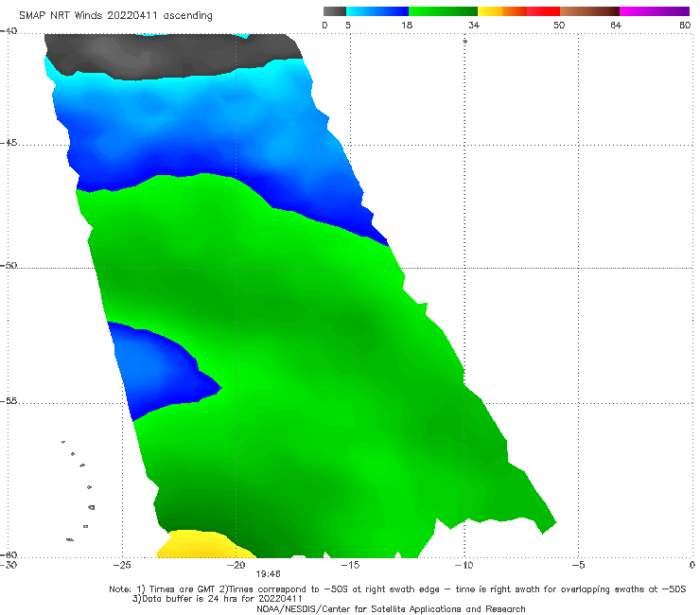Click the 'SMAP NRT Winds 20220411 ascending' title
700x615 pixels.
pos(115,15)
